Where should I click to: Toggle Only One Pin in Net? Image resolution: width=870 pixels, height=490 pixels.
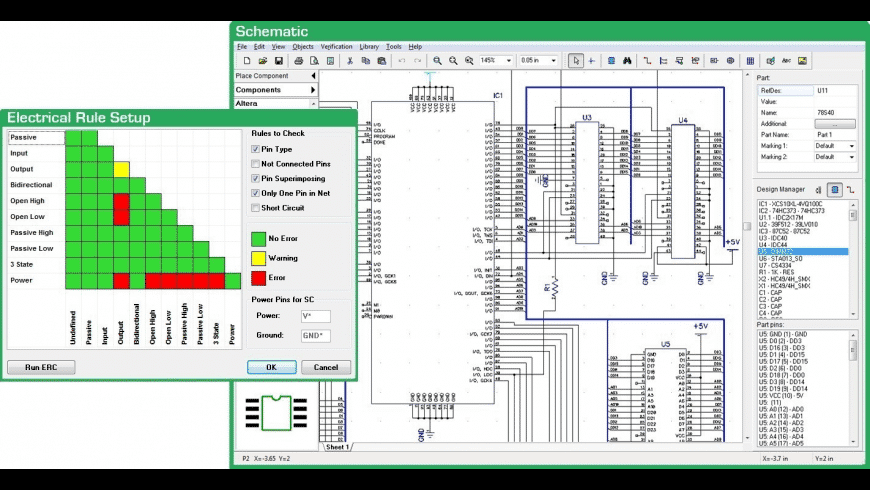click(255, 193)
